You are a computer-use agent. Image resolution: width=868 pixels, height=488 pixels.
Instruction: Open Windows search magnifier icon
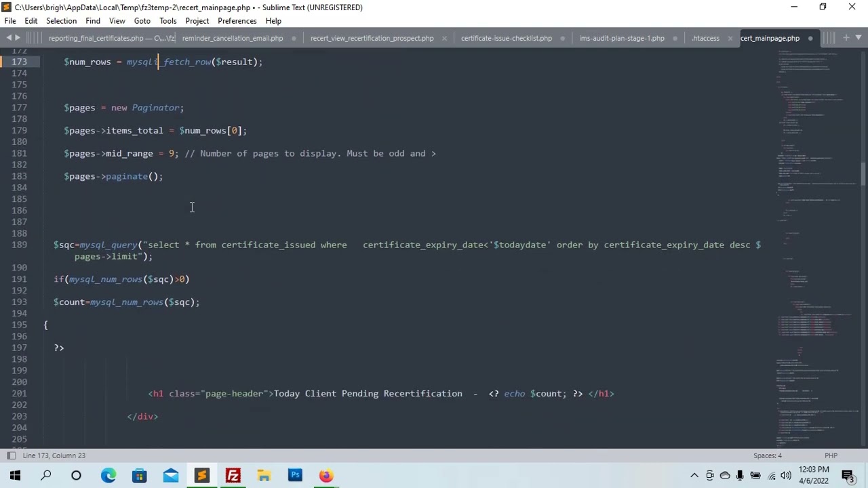[46, 475]
